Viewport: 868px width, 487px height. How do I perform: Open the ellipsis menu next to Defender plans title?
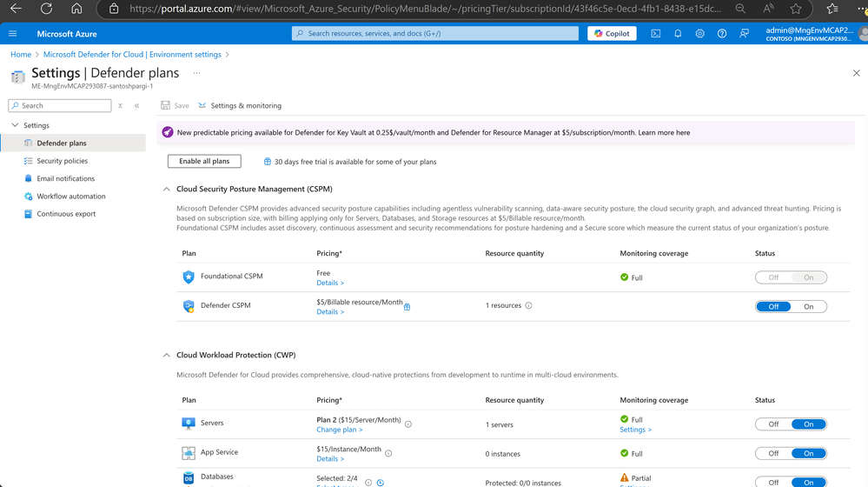click(196, 73)
